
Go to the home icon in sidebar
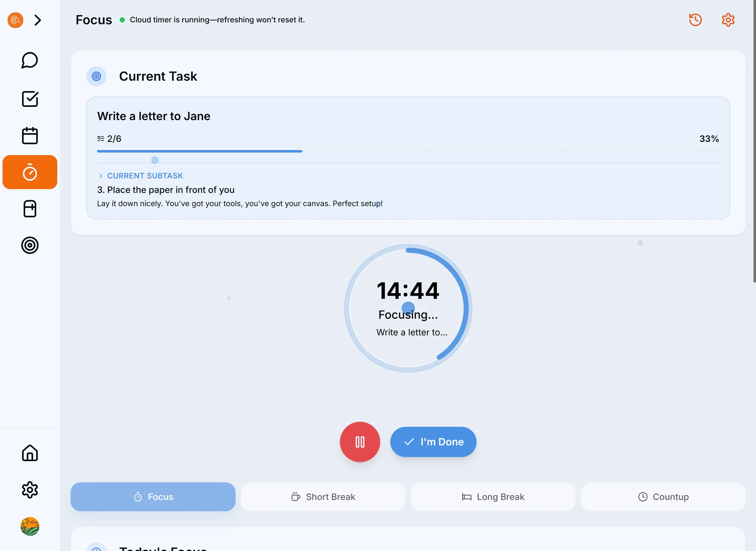click(30, 453)
